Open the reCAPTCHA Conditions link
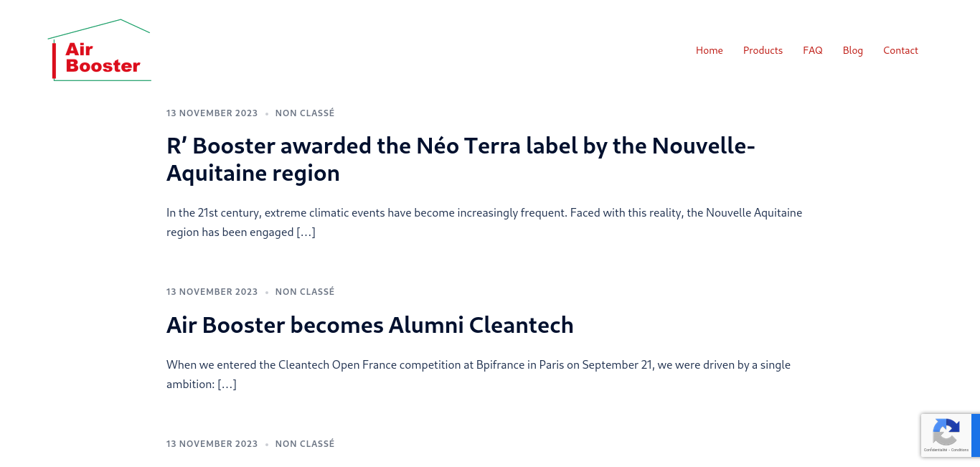This screenshot has width=980, height=467. 960,450
